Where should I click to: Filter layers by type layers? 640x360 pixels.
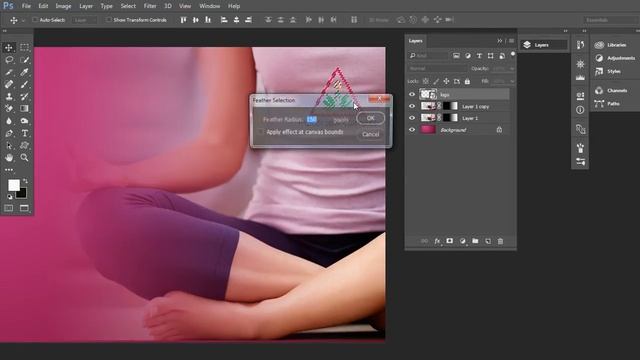pos(479,56)
